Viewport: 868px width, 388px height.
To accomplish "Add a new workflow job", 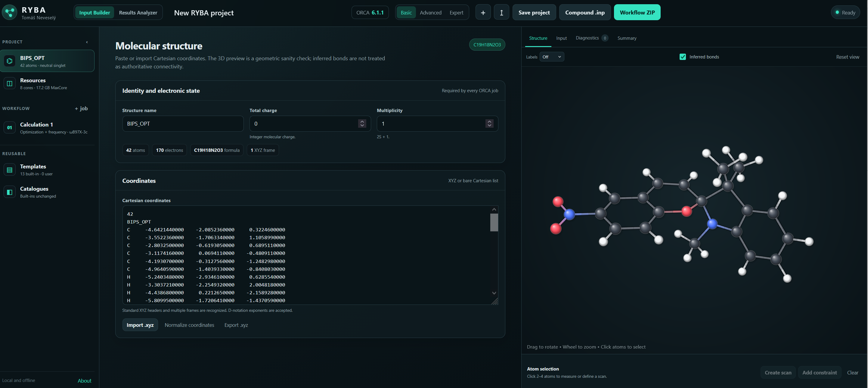I will tap(81, 108).
